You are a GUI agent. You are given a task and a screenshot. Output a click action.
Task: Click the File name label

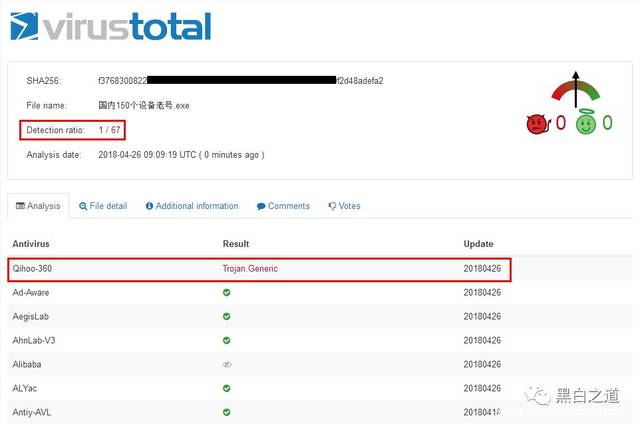(x=46, y=106)
